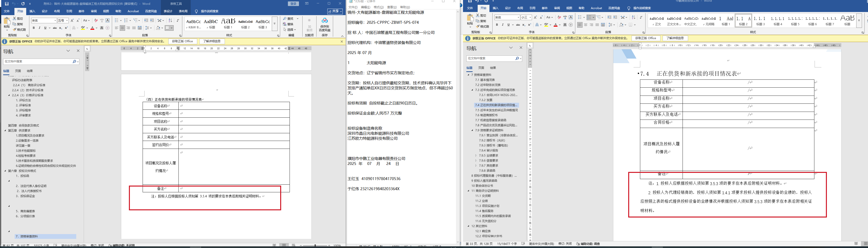Click the Save icon in the left Word title bar

point(7,4)
